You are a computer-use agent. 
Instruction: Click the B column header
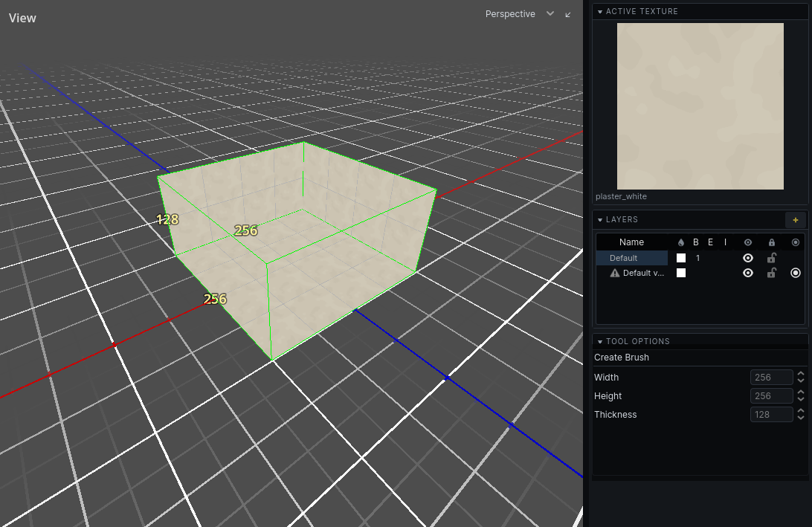point(696,242)
